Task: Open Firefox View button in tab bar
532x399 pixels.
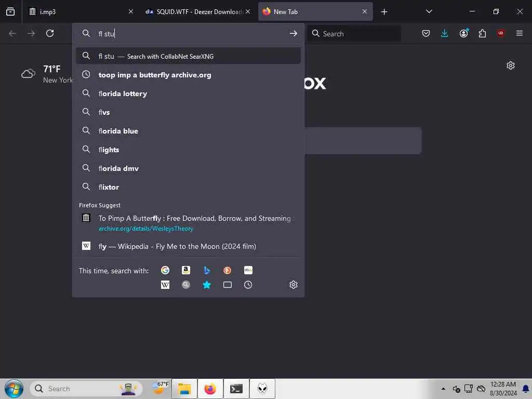Action: [x=10, y=11]
